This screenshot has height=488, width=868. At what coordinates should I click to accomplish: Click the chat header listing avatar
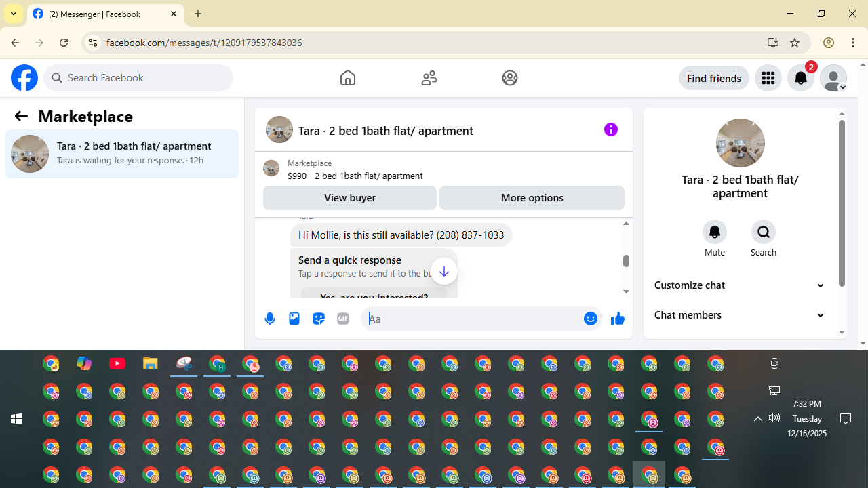click(279, 129)
